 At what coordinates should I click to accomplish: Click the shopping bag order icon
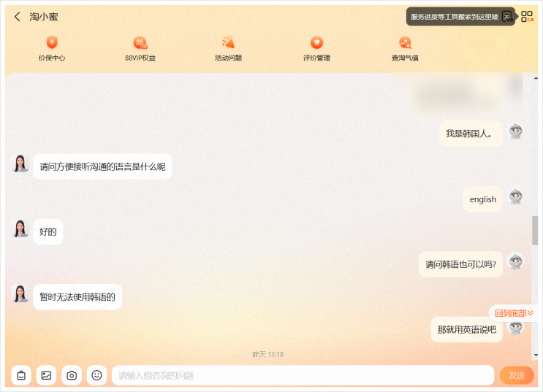click(21, 375)
